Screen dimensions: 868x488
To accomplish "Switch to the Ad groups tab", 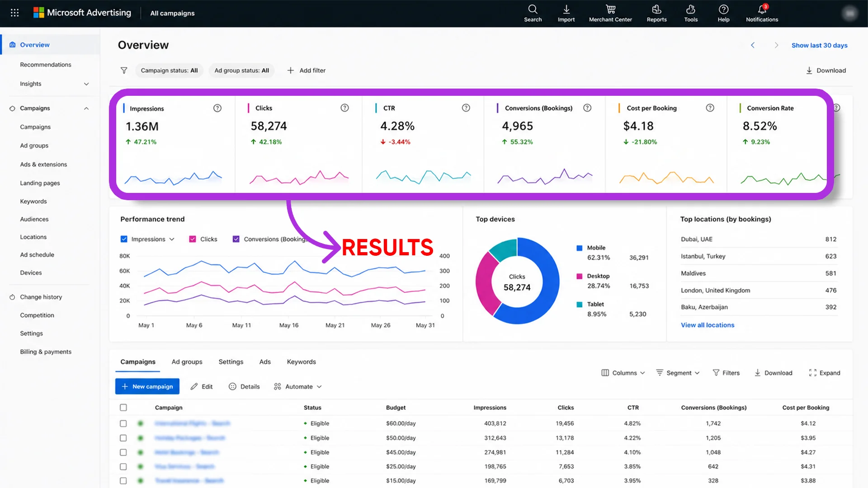I will click(x=187, y=362).
